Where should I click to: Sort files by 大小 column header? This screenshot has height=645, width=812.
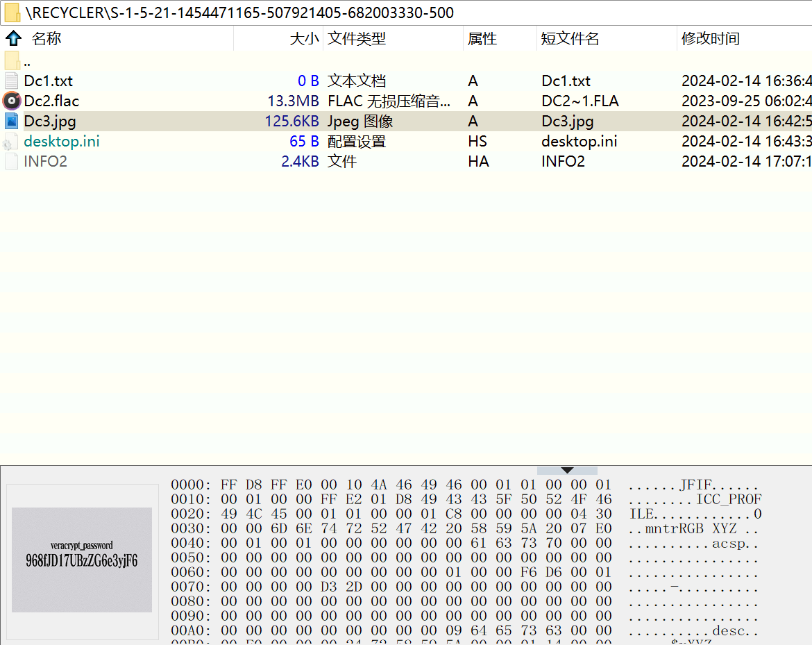point(304,39)
